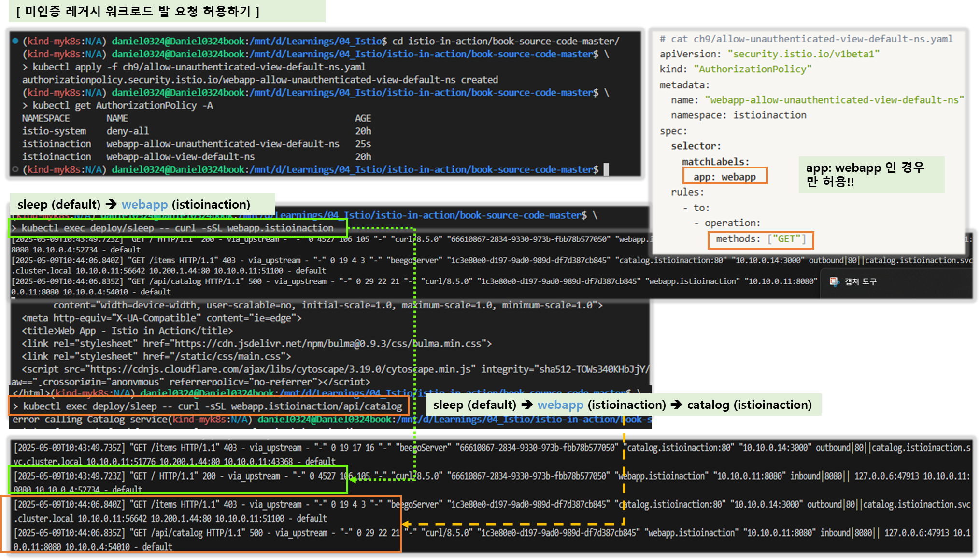Click the 캡처 도구 notification text
Screen dimensions: 980x560
(x=860, y=281)
